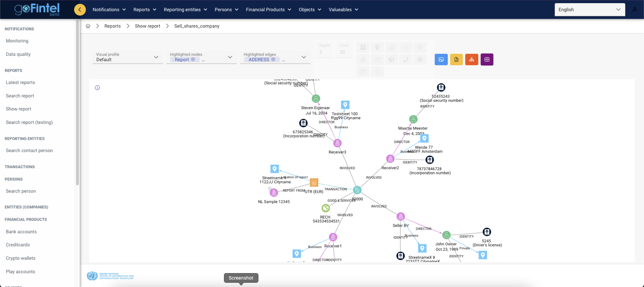Toggle the box goods node filter

tap(392, 60)
